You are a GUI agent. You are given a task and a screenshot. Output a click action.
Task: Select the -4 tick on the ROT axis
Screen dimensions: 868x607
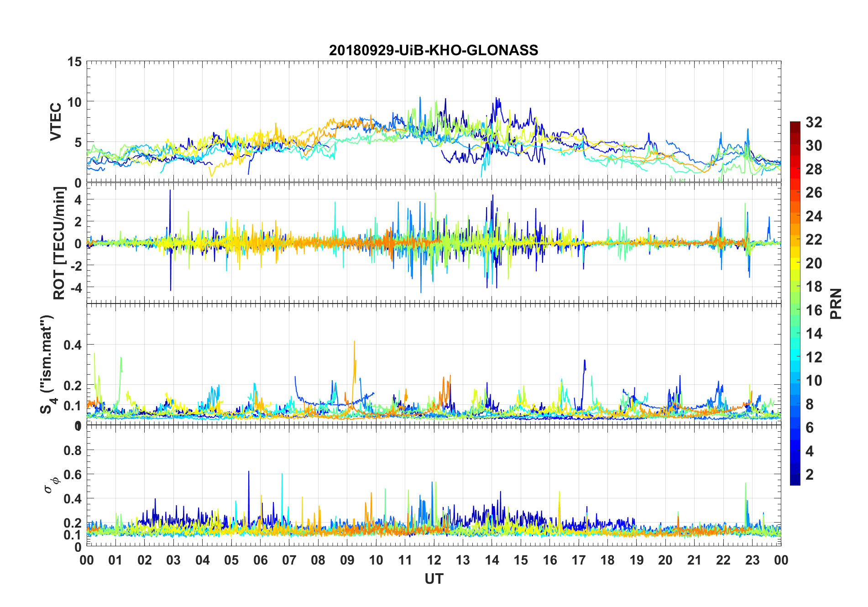click(x=75, y=288)
